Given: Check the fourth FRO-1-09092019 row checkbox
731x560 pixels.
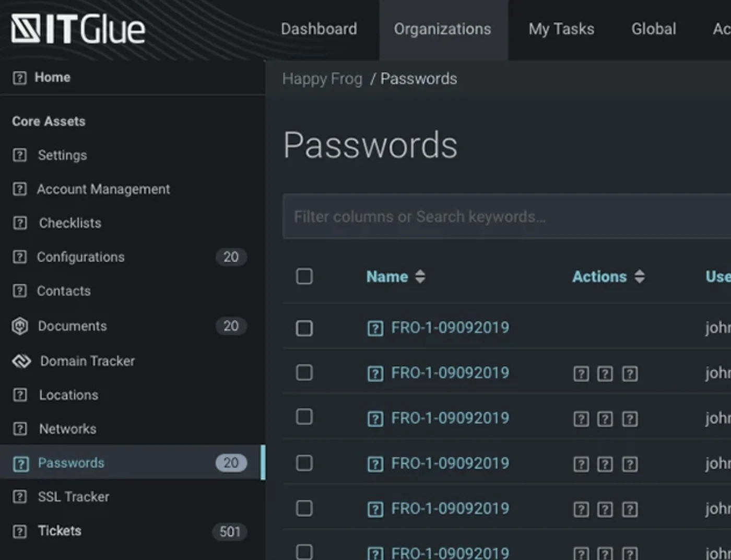Looking at the screenshot, I should coord(304,463).
